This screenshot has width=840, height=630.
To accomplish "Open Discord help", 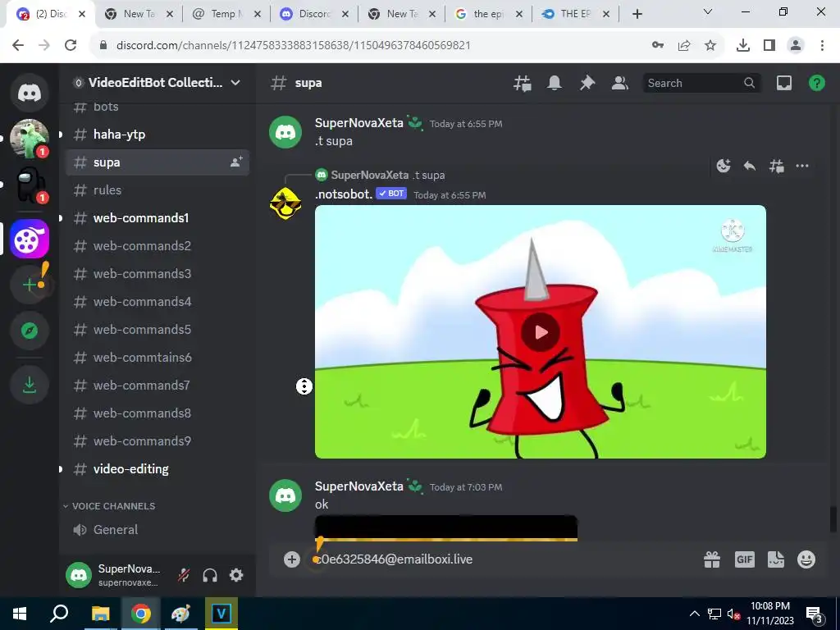I will (x=817, y=83).
